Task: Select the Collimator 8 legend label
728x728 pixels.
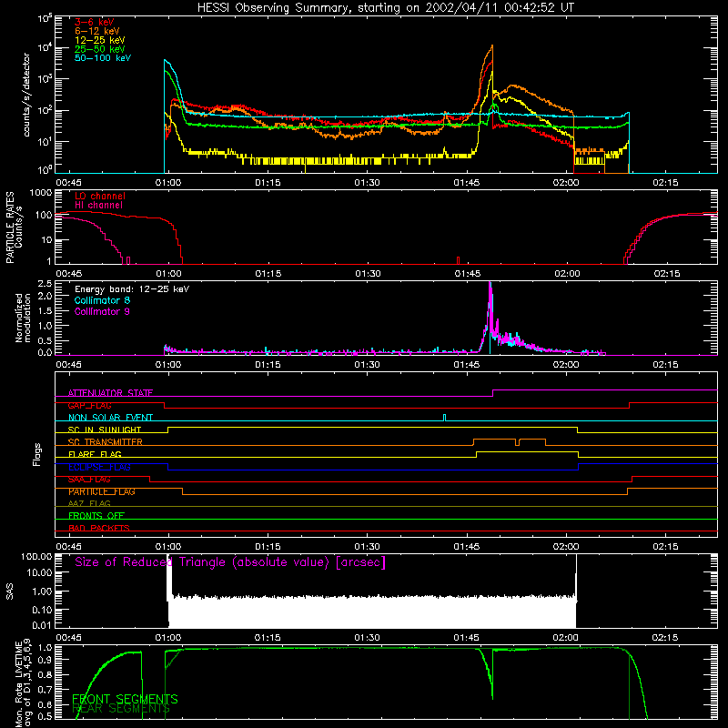Action: pyautogui.click(x=102, y=300)
